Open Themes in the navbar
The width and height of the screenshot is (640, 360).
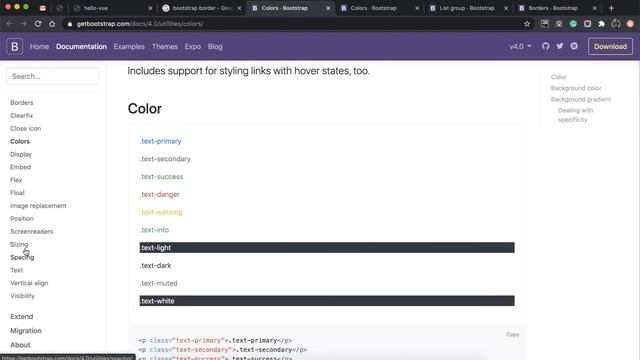164,47
